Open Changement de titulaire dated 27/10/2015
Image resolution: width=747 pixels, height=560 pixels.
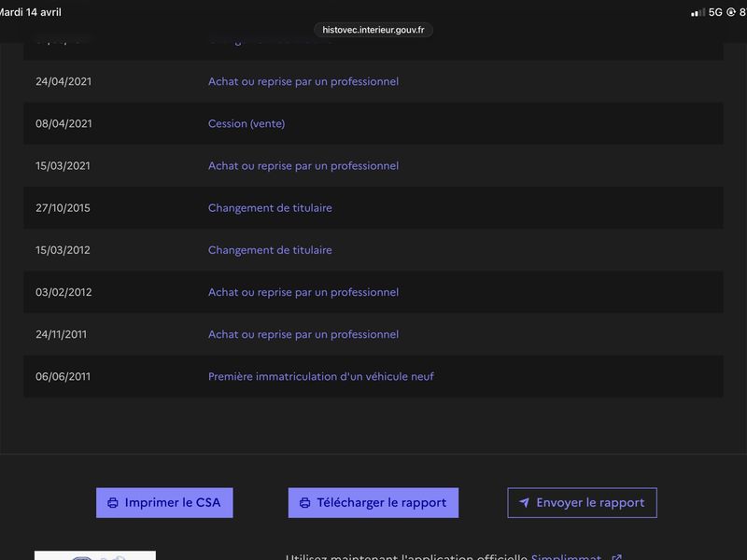[270, 208]
